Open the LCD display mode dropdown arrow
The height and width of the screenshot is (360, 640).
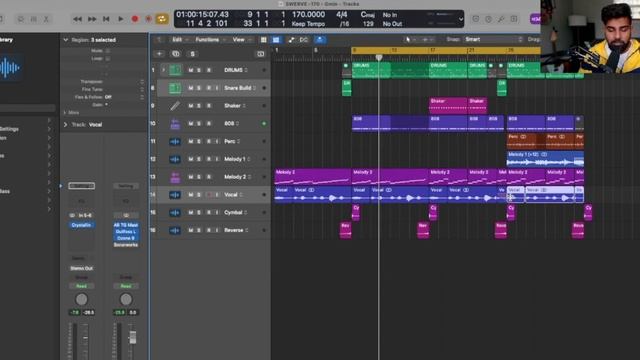tap(461, 19)
